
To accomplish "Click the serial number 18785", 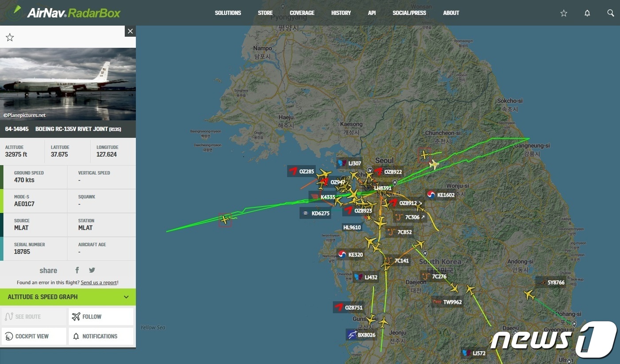I will (22, 252).
